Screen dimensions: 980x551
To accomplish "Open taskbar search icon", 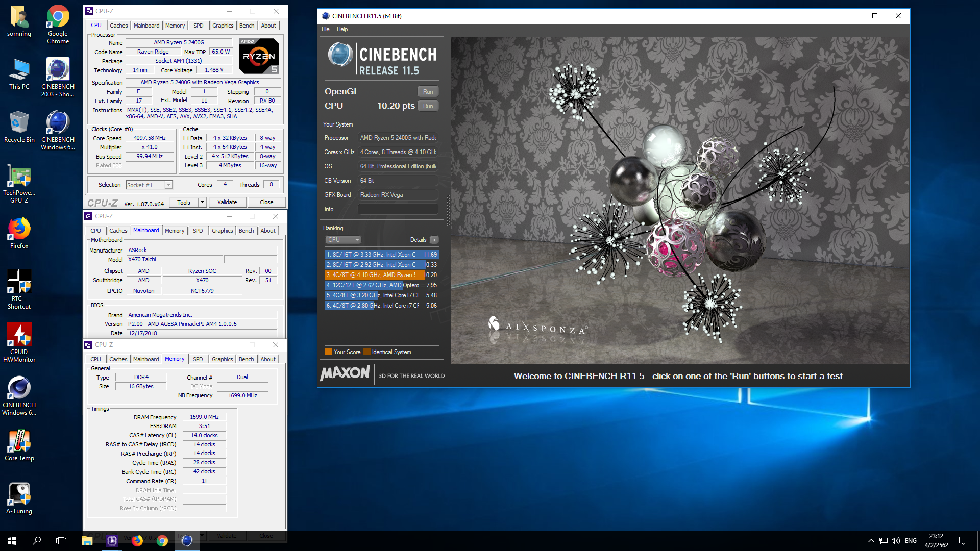I will [37, 541].
